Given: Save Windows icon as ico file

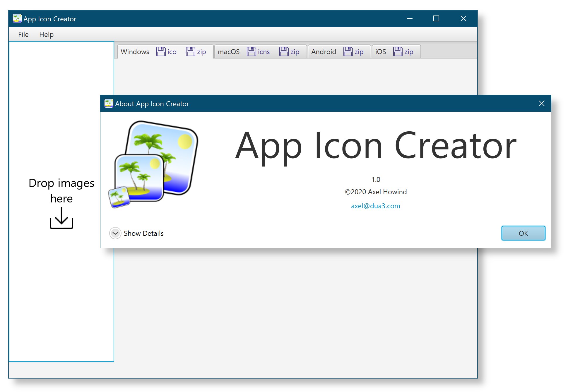Looking at the screenshot, I should click(166, 52).
